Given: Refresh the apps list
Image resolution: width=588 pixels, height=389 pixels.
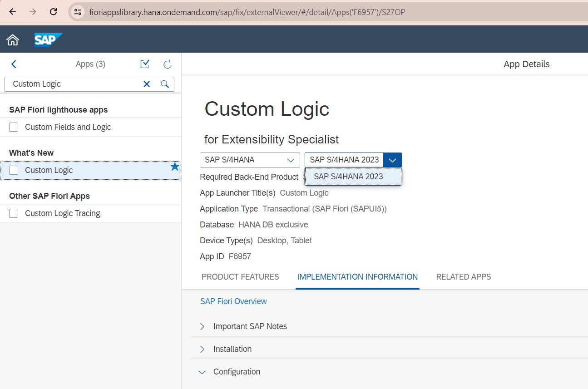Looking at the screenshot, I should pyautogui.click(x=167, y=64).
